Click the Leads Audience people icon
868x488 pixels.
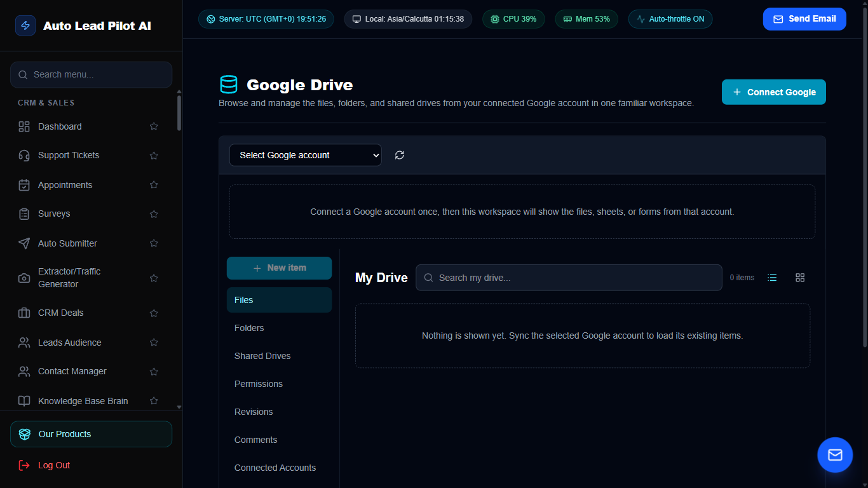[24, 342]
